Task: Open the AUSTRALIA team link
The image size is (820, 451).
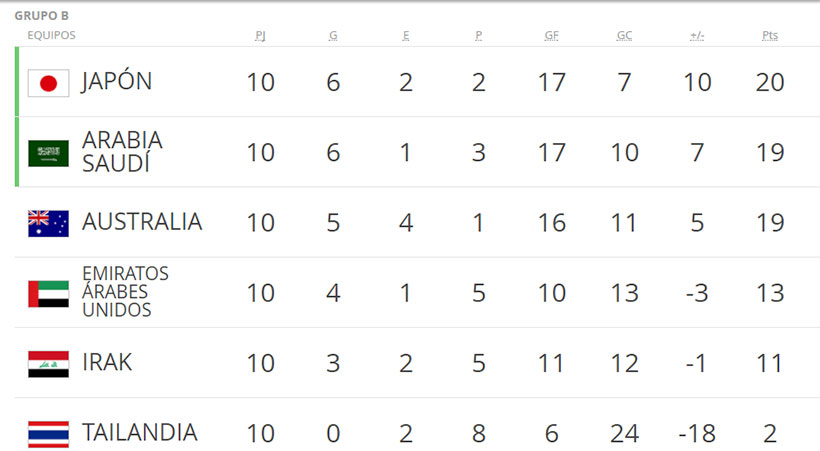Action: tap(142, 222)
